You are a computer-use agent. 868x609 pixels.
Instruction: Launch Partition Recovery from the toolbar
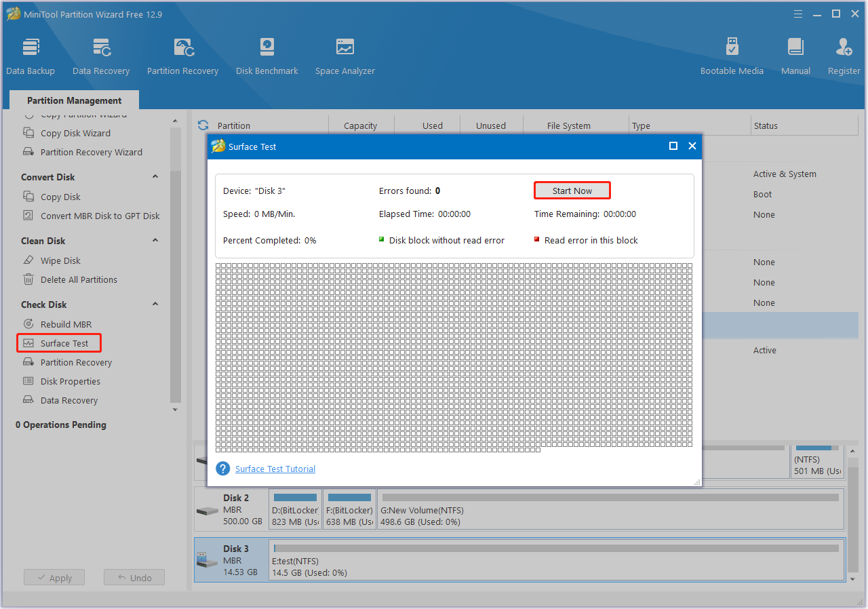point(182,56)
